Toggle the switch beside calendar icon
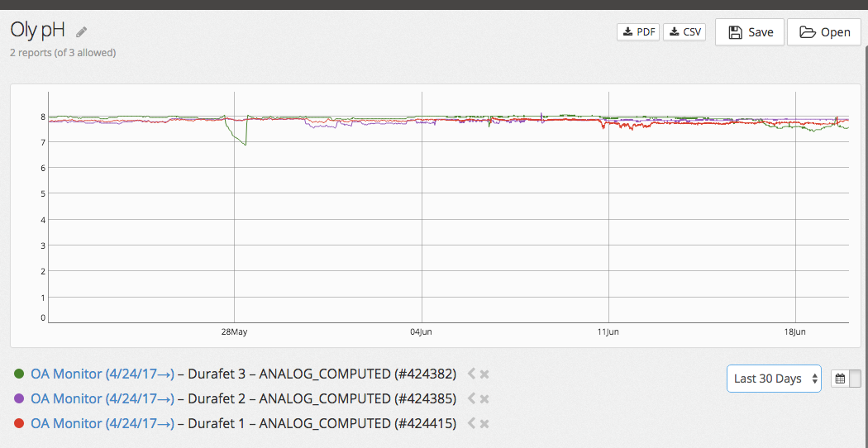This screenshot has width=868, height=448. pyautogui.click(x=856, y=379)
